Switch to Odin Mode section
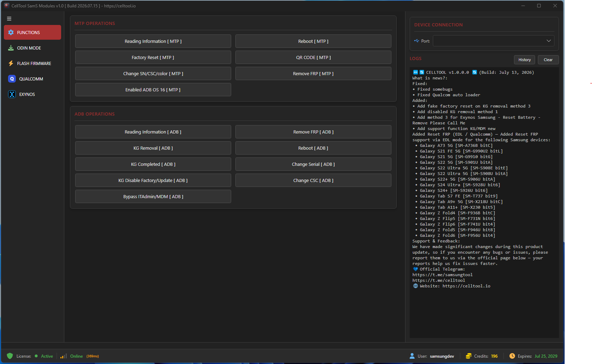Viewport: 592px width, 364px height. click(32, 48)
